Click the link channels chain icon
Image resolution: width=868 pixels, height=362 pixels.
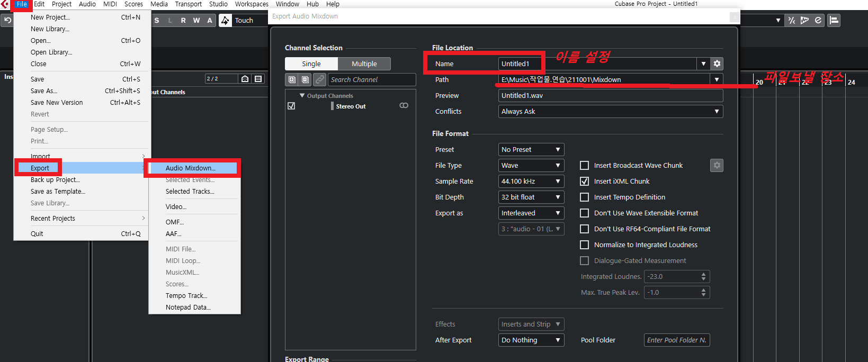[319, 79]
